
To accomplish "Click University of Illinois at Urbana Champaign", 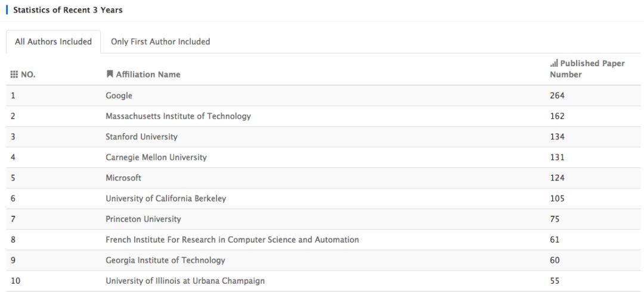I will click(x=185, y=281).
